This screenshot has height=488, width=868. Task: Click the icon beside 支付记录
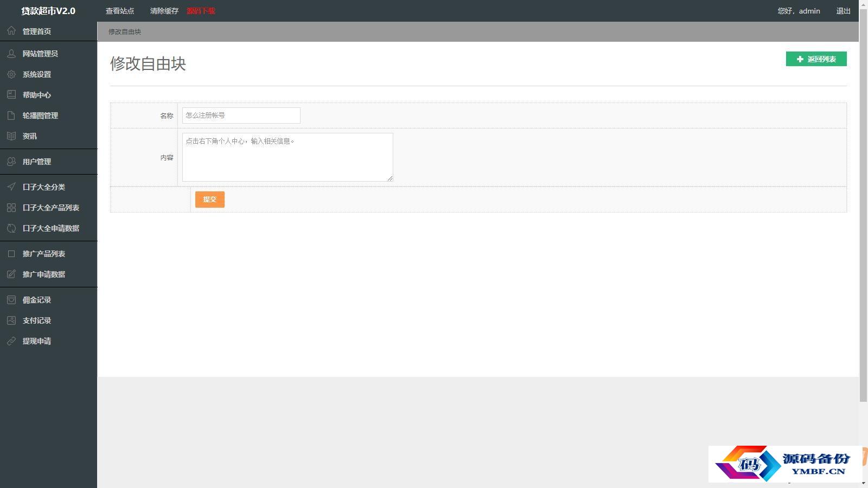[x=11, y=320]
